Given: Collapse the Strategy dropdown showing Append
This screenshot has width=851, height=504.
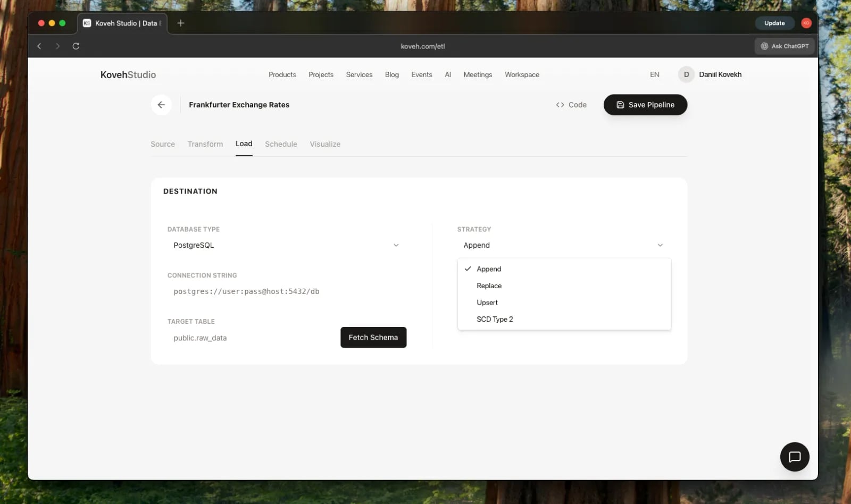Looking at the screenshot, I should pos(564,245).
